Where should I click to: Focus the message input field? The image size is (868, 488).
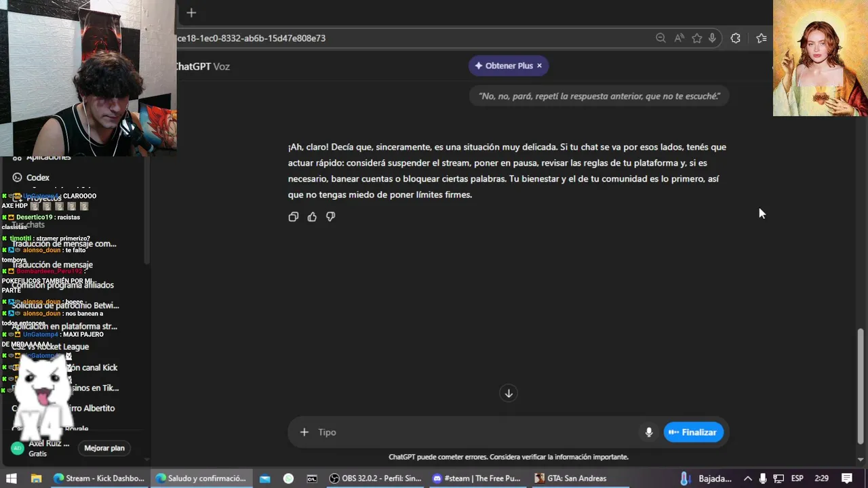475,432
